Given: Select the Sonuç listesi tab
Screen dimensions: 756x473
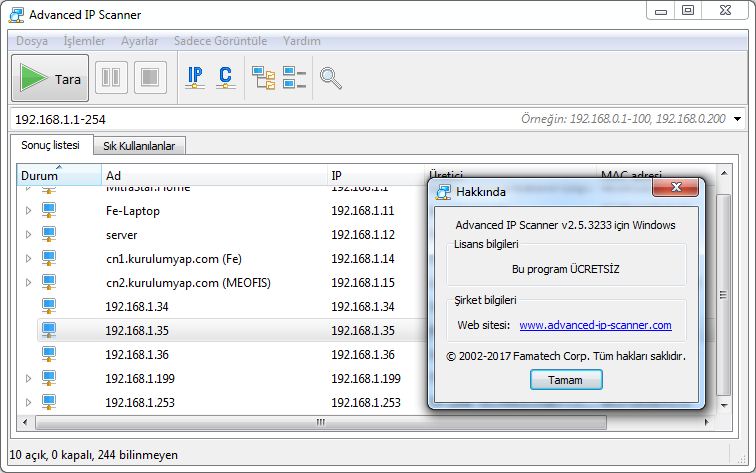Looking at the screenshot, I should pyautogui.click(x=51, y=145).
